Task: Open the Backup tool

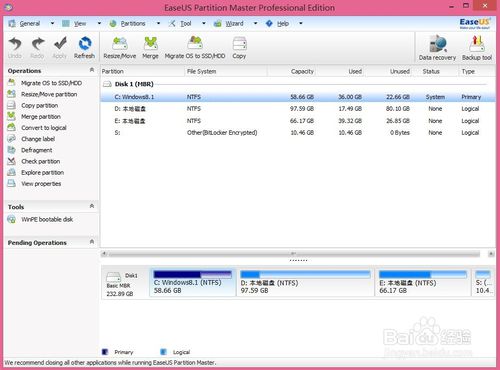Action: 477,48
